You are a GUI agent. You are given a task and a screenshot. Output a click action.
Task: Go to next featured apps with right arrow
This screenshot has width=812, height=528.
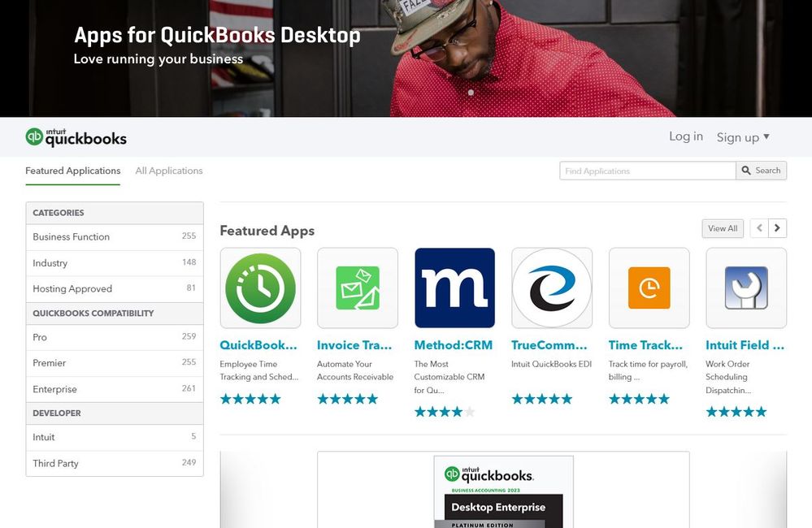[x=777, y=227]
